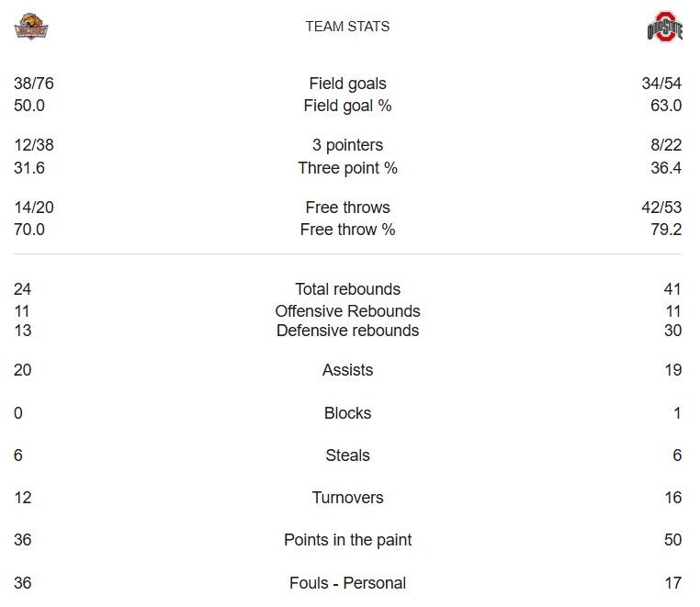Image resolution: width=700 pixels, height=607 pixels.
Task: Click the Field goal % label
Action: point(347,106)
